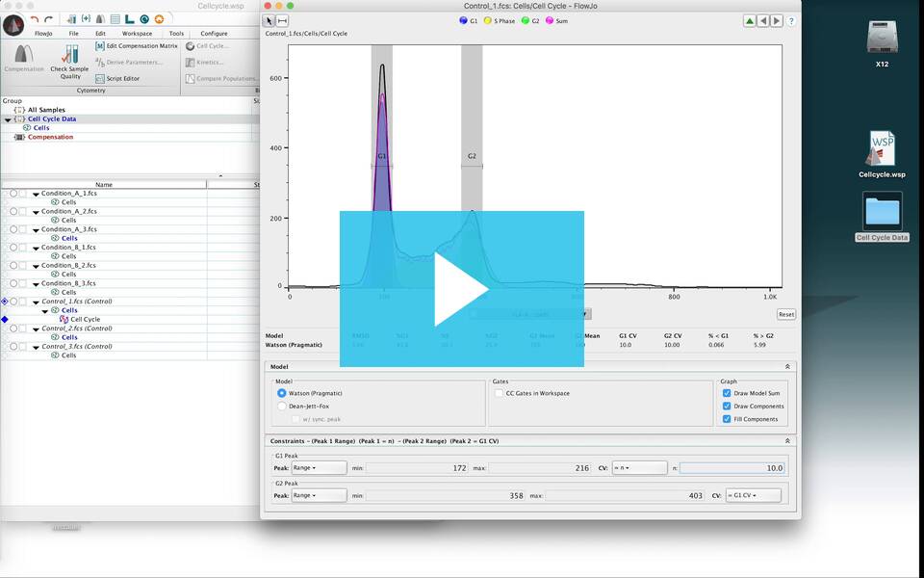The width and height of the screenshot is (924, 578).
Task: Click the Compensation group icon in group list
Action: [19, 137]
